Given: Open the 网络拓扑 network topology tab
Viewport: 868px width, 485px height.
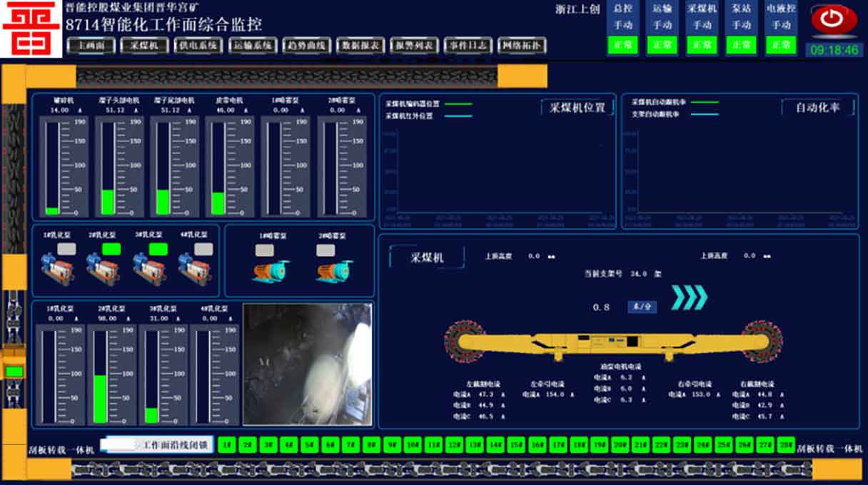Looking at the screenshot, I should (x=521, y=46).
